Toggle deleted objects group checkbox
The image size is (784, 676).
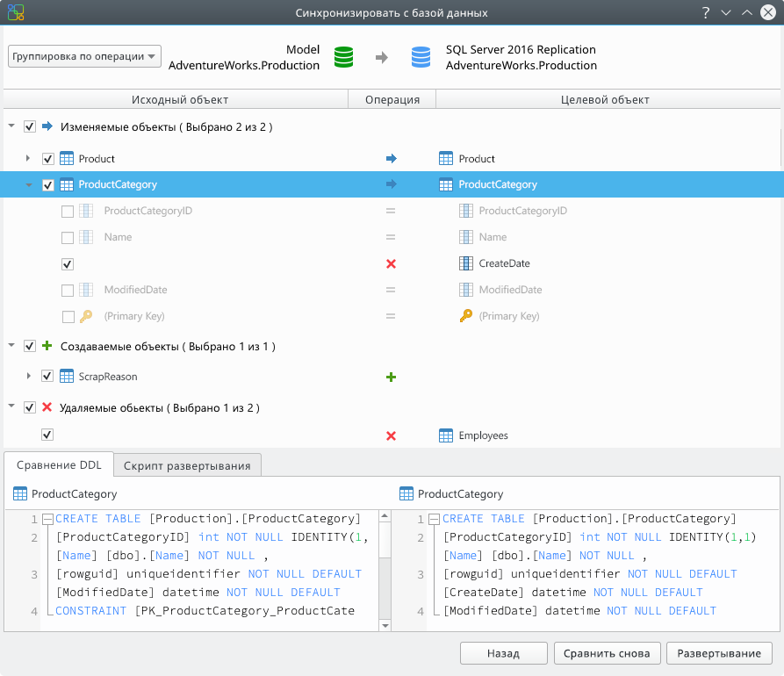[30, 407]
